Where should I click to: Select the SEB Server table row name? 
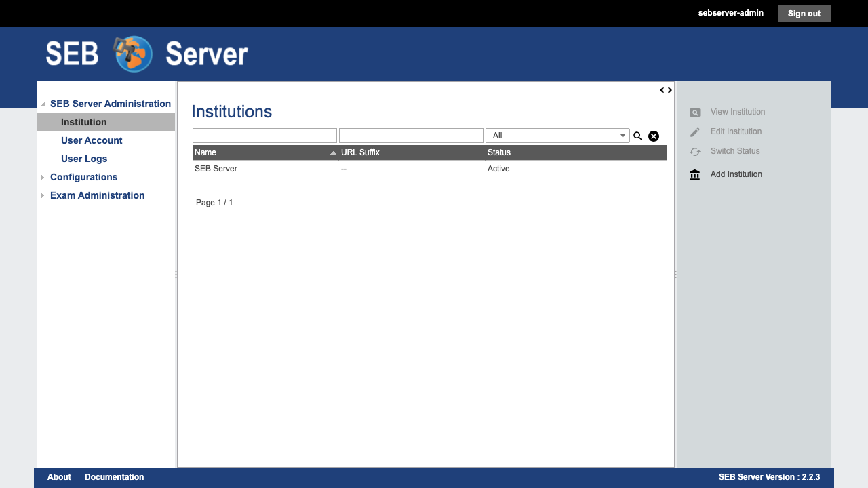[x=216, y=169]
